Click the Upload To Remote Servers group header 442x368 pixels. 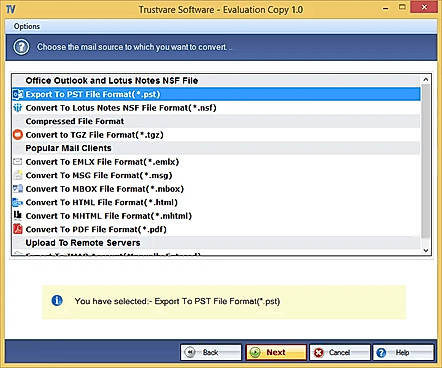click(216, 243)
